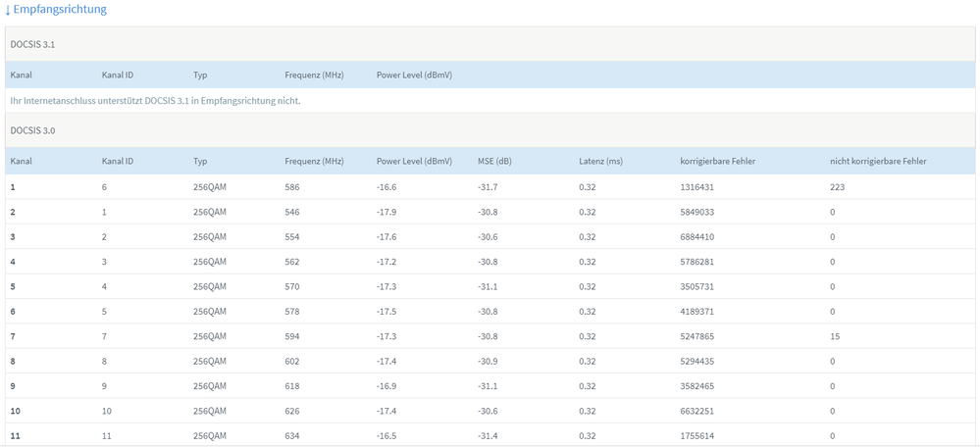
Task: Click Frequenz (MHz) header in DOCSIS 3.1 table
Action: point(314,74)
